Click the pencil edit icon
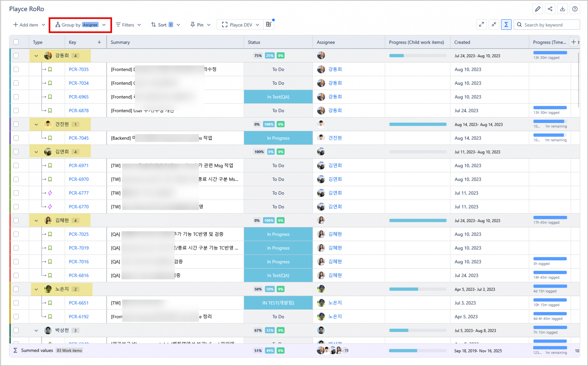588x366 pixels. coord(538,9)
